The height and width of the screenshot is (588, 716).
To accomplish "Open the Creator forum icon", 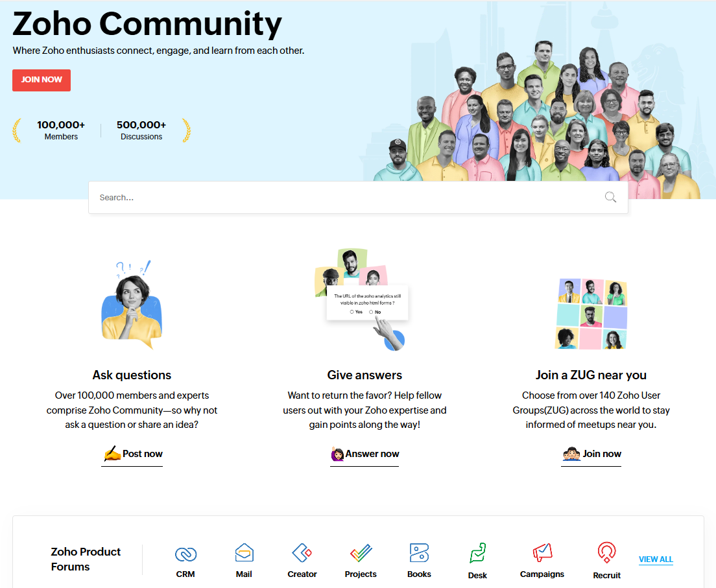I will (302, 553).
